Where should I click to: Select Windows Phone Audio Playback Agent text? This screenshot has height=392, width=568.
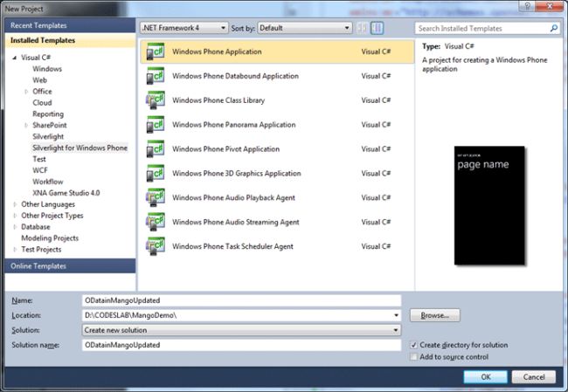tap(233, 197)
